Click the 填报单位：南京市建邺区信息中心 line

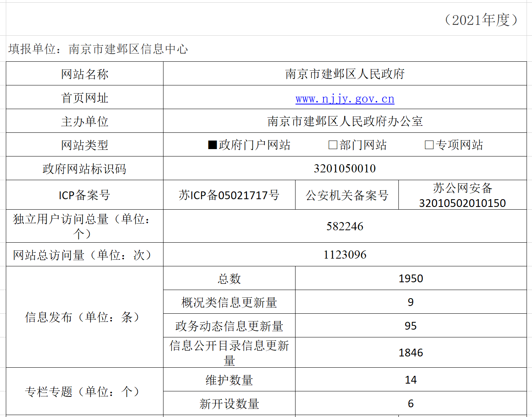pos(98,49)
